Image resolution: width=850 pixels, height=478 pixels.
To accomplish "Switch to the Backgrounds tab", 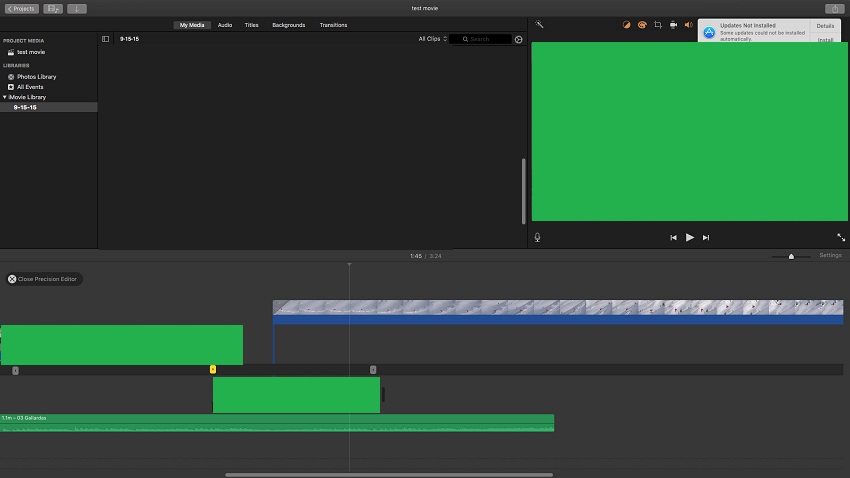I will (288, 25).
